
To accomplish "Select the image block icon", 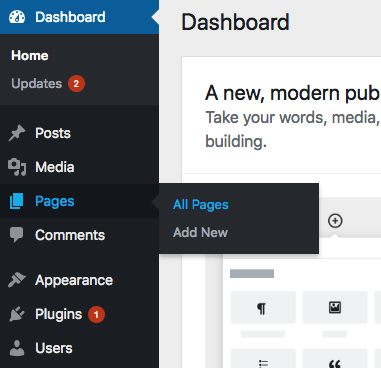I will (335, 307).
